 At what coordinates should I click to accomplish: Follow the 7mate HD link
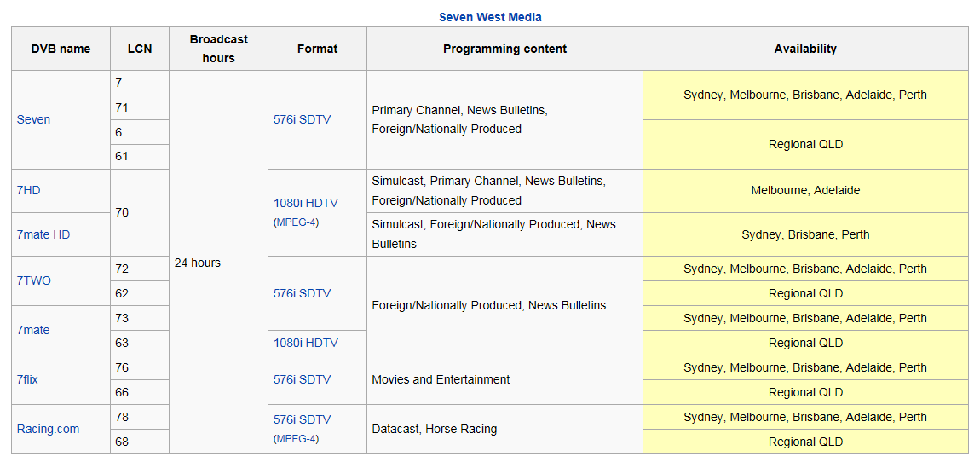[43, 234]
